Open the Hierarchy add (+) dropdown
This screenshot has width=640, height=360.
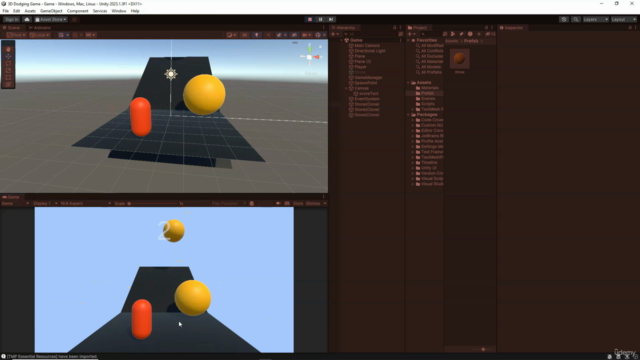tap(335, 34)
